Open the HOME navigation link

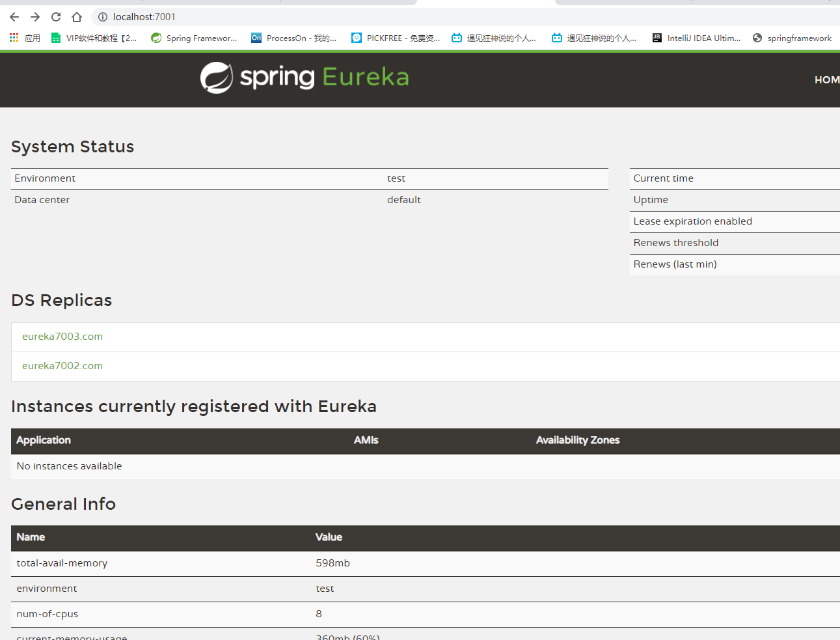[827, 79]
